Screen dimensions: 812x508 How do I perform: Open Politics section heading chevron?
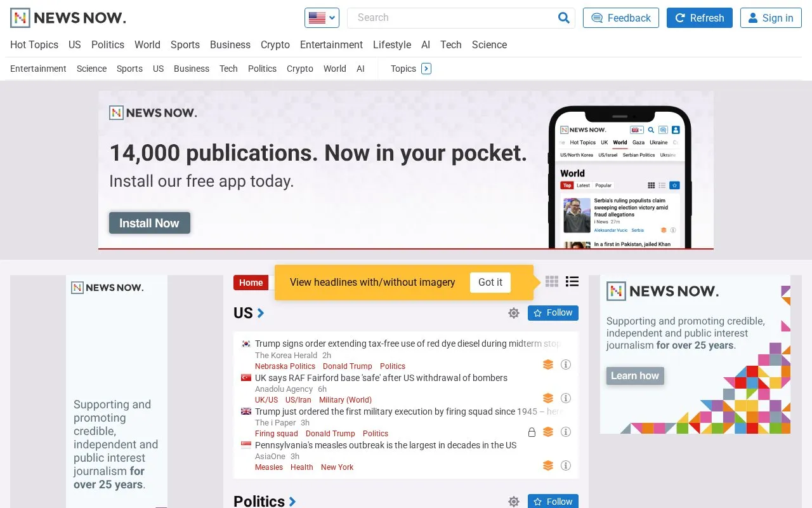point(292,502)
